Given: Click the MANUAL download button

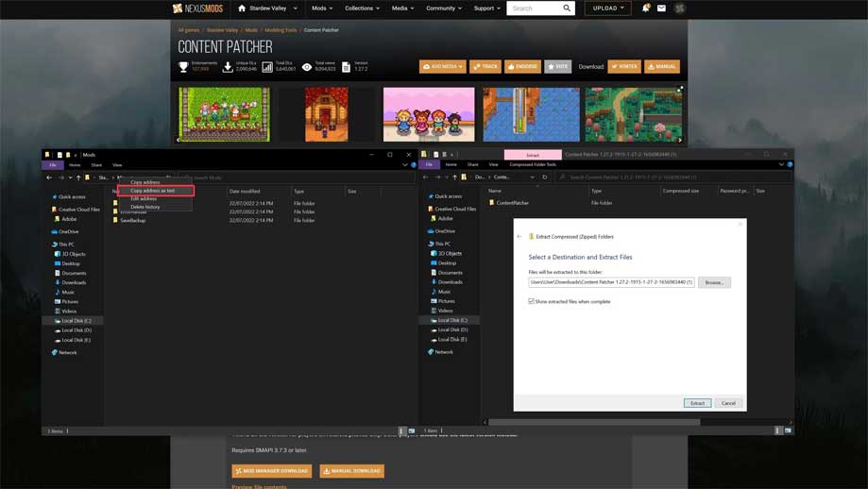Looking at the screenshot, I should point(662,66).
